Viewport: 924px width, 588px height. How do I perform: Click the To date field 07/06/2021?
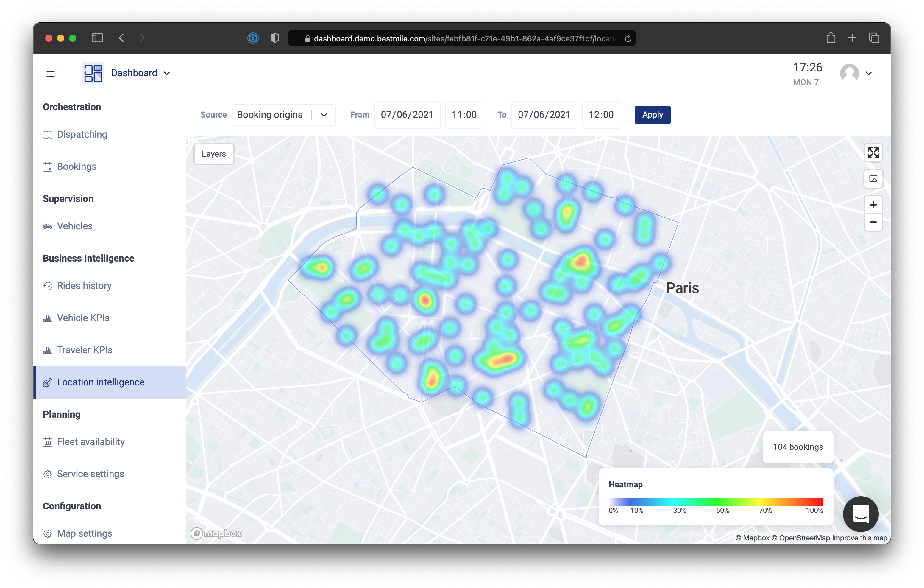544,115
